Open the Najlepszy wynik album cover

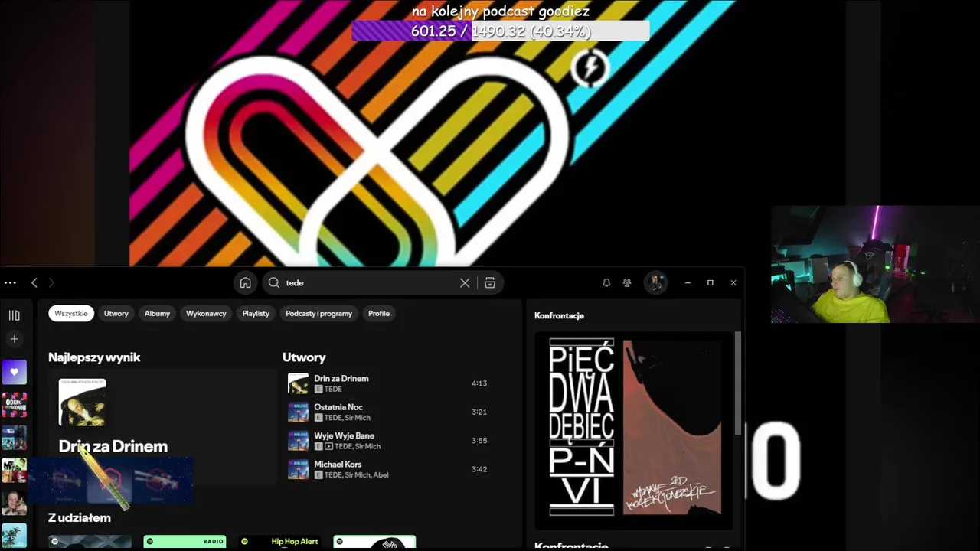click(x=83, y=403)
